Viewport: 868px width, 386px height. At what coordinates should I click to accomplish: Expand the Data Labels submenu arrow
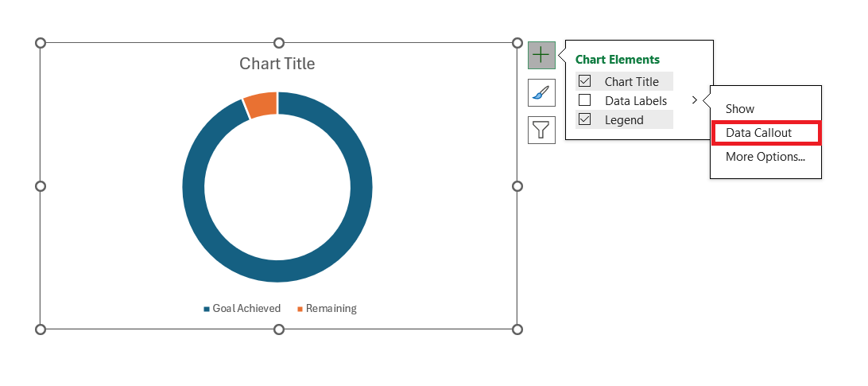click(x=695, y=100)
